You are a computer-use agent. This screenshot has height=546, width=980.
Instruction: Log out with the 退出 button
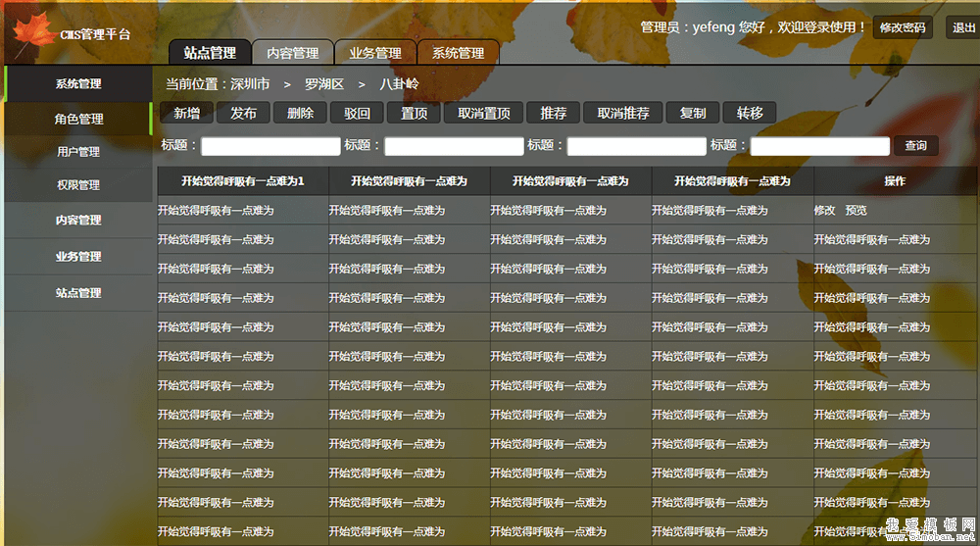(963, 28)
